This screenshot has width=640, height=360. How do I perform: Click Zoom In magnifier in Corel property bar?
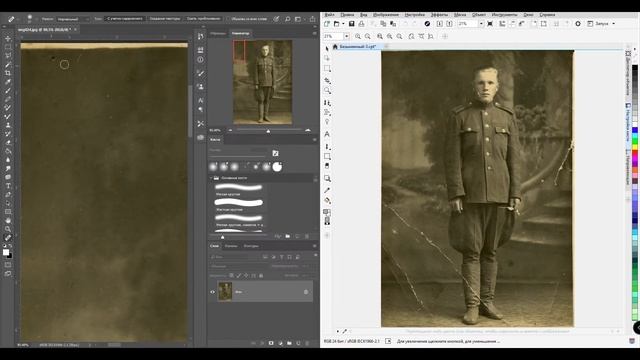358,36
